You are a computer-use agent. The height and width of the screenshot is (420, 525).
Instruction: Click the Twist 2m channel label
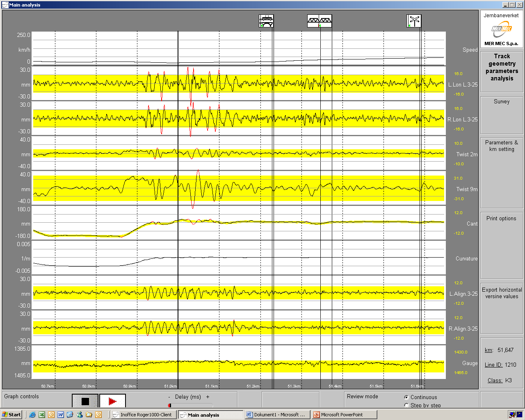click(x=467, y=155)
